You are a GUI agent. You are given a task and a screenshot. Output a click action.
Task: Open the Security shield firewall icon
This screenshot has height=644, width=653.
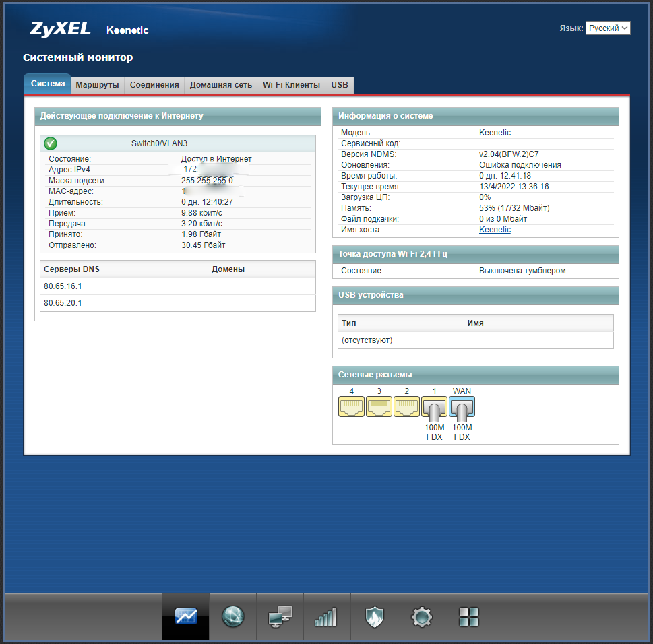375,616
